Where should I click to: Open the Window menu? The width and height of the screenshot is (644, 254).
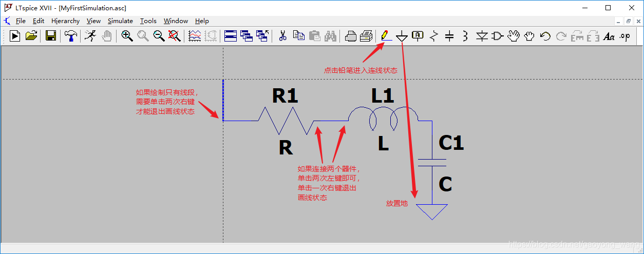click(x=176, y=21)
